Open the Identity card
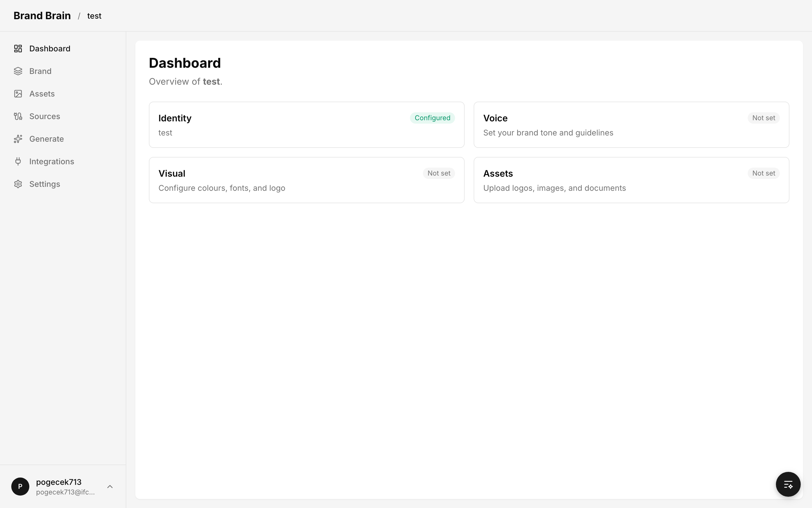812x508 pixels. click(x=307, y=125)
